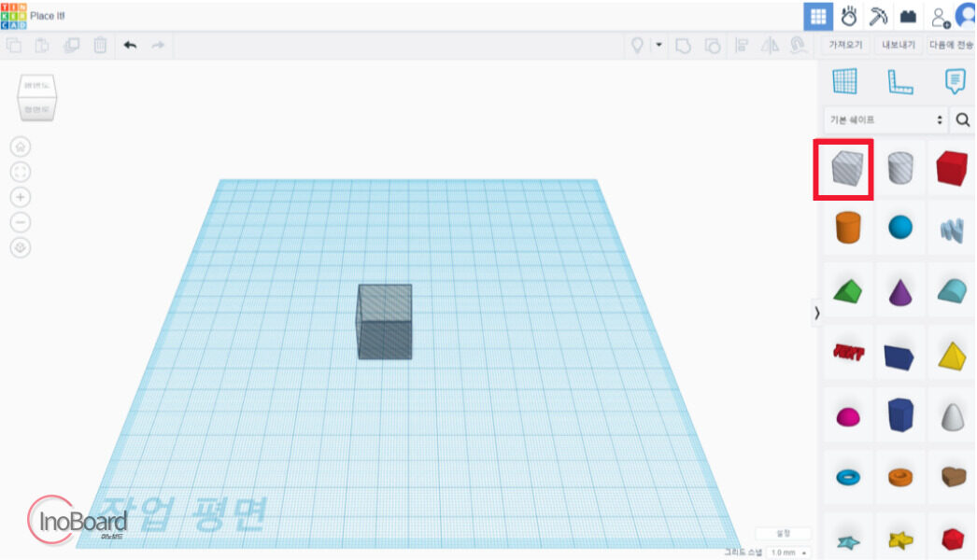
Task: Open the 3D design grid view
Action: (x=818, y=16)
